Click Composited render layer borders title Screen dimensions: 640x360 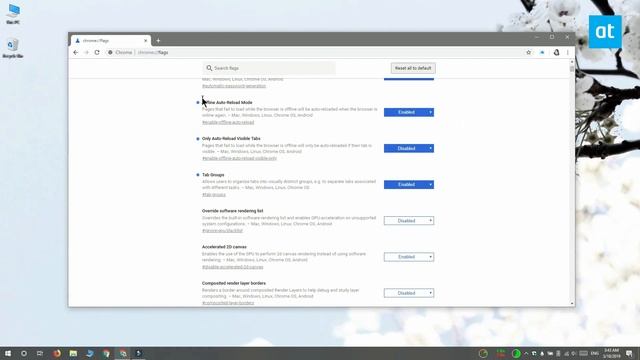234,283
